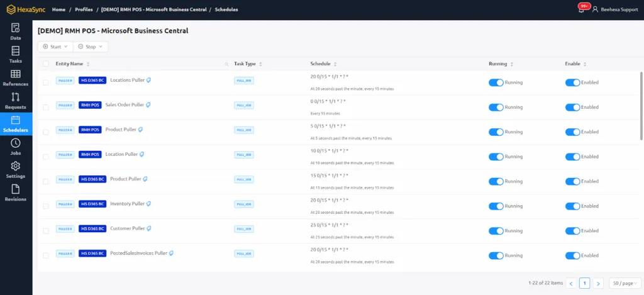The image size is (644, 295).
Task: Toggle Running switch for Customer Puller
Action: (496, 231)
